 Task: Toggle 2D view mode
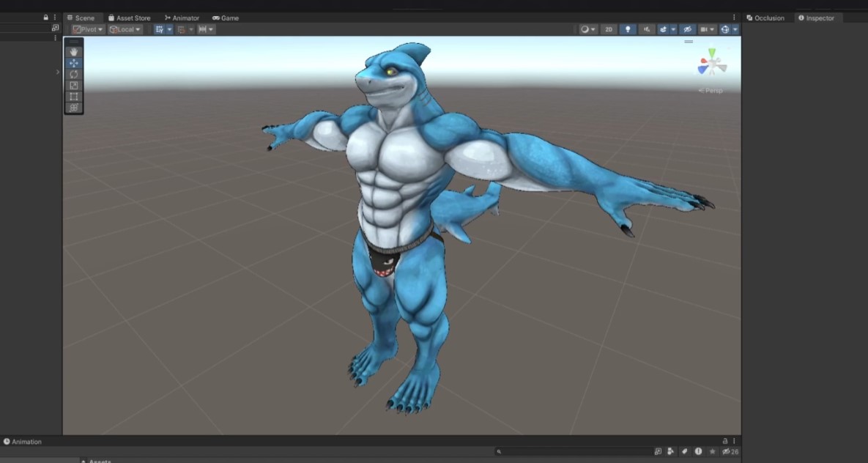pyautogui.click(x=608, y=29)
